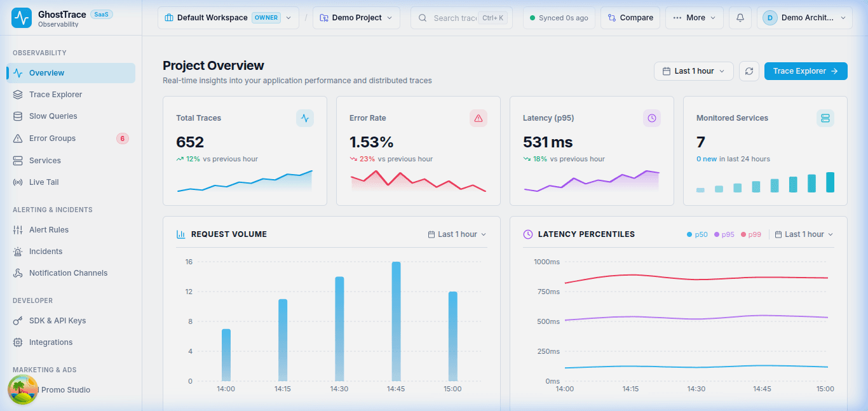The image size is (868, 411).
Task: Click the Latency p95 clock icon
Action: 652,118
